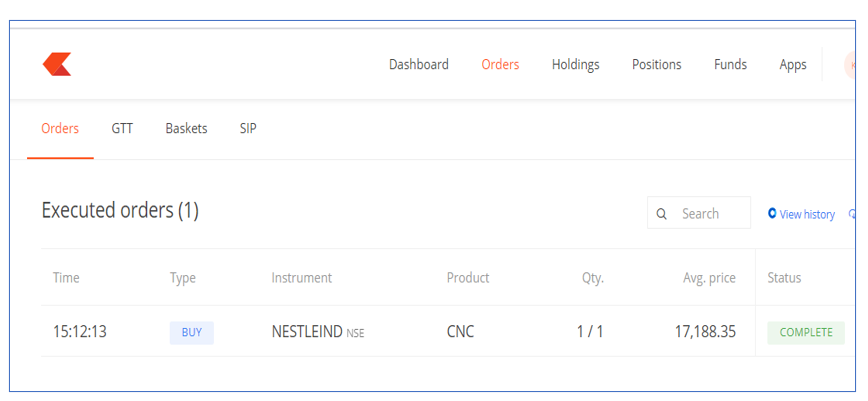Click the BUY label on NESTLEIND order
Image resolution: width=868 pixels, height=401 pixels.
coord(192,333)
